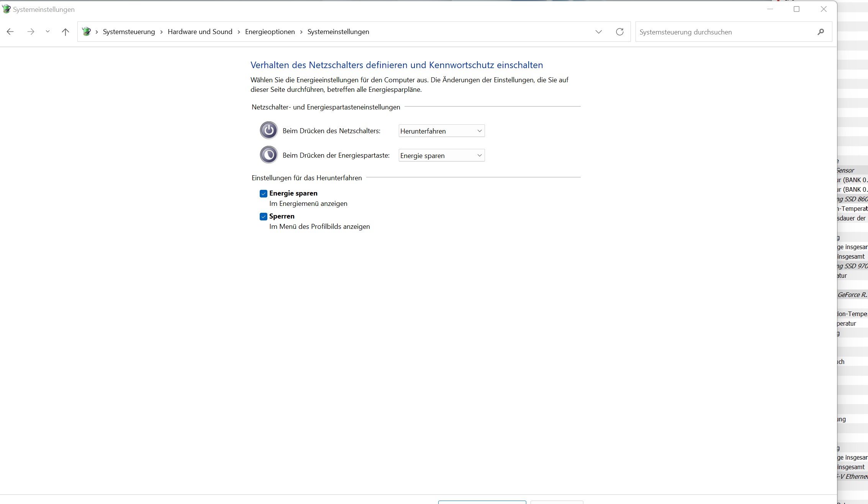868x504 pixels.
Task: Navigate to Energieoptionen breadcrumb
Action: (270, 32)
